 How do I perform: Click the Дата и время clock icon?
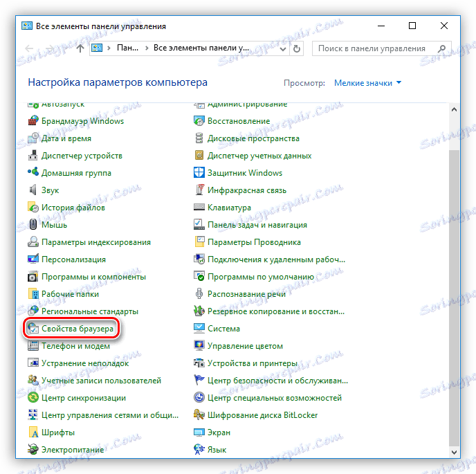coord(33,138)
